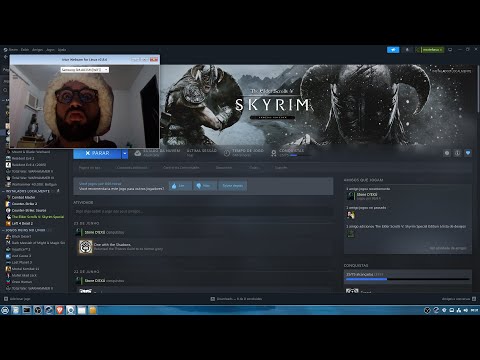Click the small achievements progress bar in header
Screen dimensions: 480x360
click(301, 155)
